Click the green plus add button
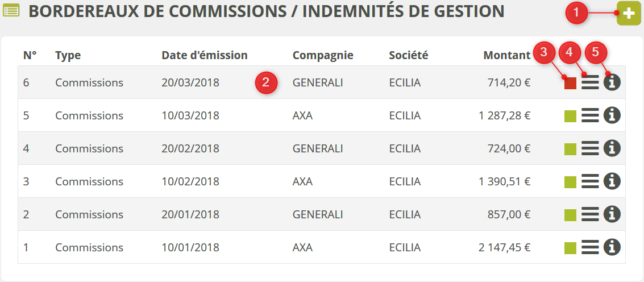Viewport: 644px width, 282px height. [628, 14]
